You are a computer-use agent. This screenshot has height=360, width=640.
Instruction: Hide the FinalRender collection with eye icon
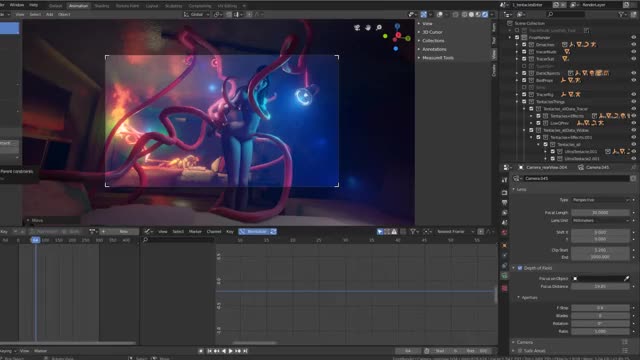[634, 38]
